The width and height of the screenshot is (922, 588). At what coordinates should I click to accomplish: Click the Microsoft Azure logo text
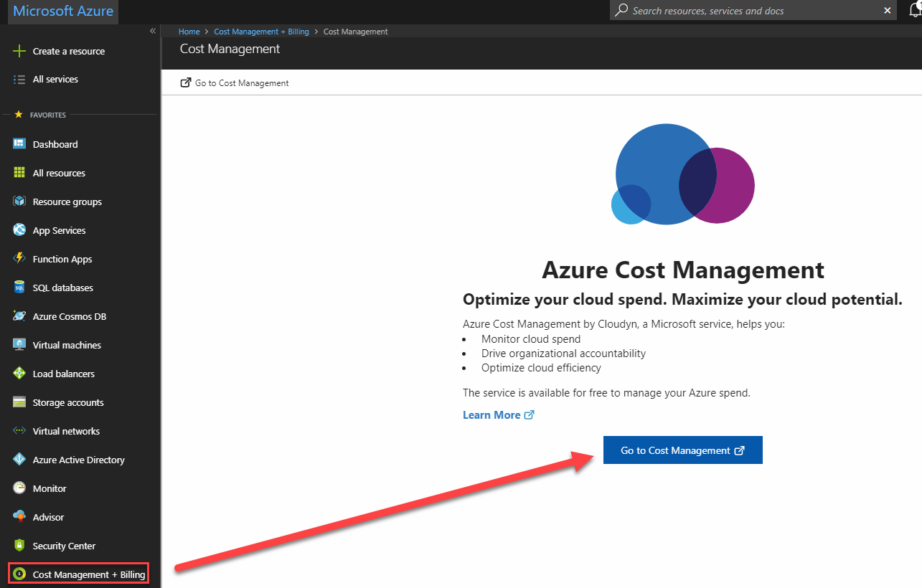point(63,11)
